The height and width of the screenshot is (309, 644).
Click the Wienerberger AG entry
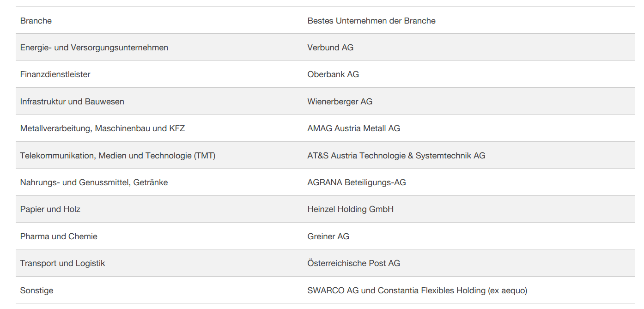pyautogui.click(x=340, y=102)
